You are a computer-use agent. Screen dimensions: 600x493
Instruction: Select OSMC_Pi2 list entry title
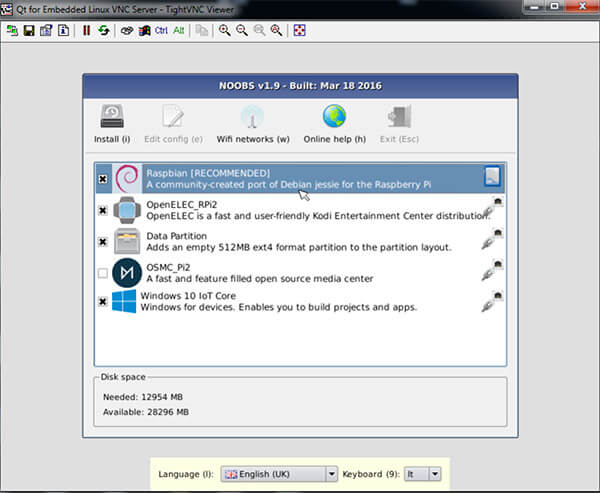(x=168, y=268)
